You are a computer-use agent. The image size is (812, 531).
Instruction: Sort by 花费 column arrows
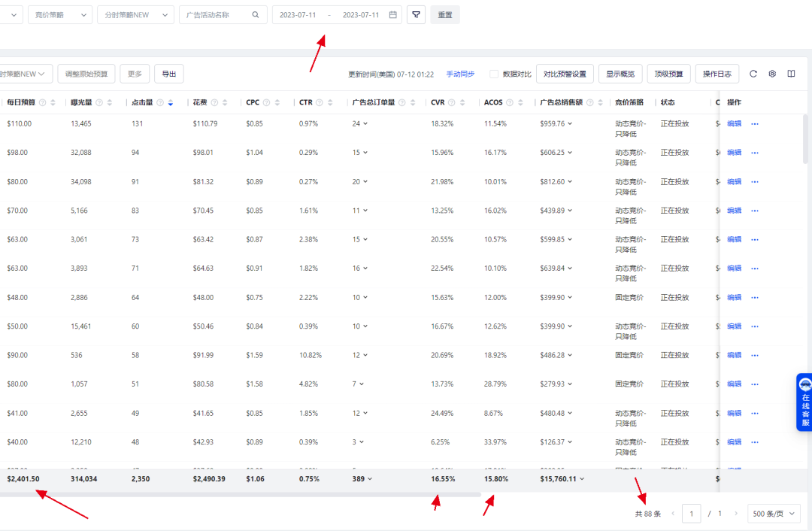[x=225, y=102]
